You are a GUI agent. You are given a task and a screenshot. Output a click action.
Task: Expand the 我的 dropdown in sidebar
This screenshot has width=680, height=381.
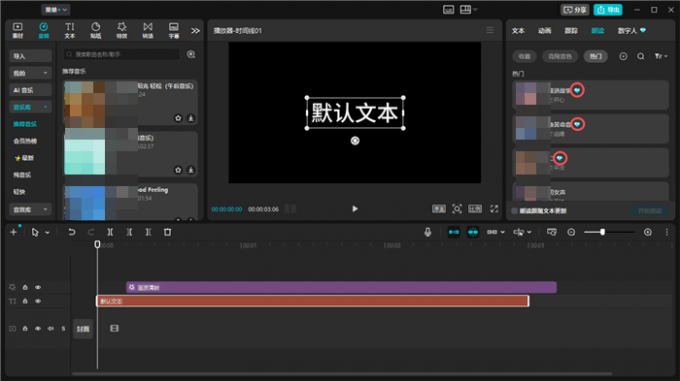point(30,73)
